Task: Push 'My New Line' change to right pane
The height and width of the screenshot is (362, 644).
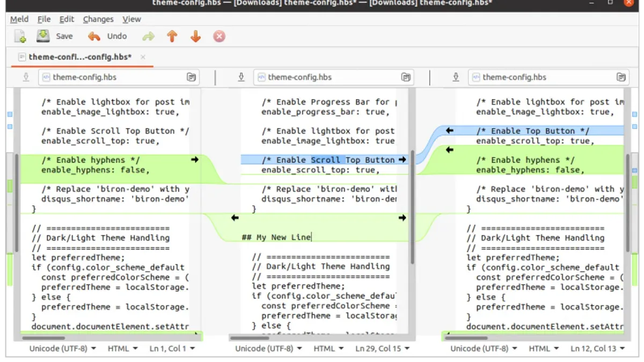Action: [402, 218]
